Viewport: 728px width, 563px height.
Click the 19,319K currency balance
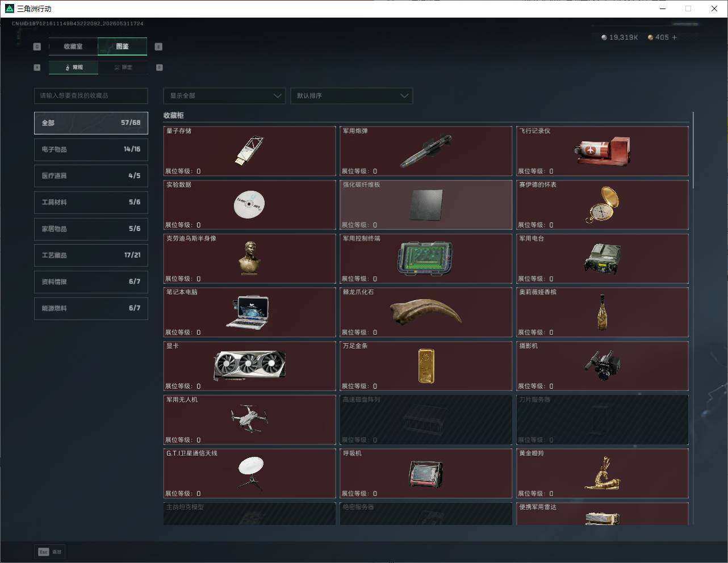(624, 37)
